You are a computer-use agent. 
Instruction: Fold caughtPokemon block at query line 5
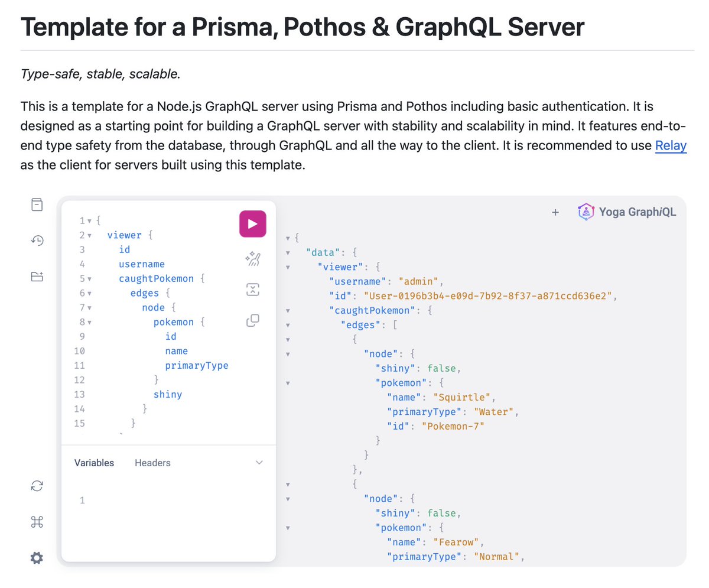pyautogui.click(x=89, y=279)
